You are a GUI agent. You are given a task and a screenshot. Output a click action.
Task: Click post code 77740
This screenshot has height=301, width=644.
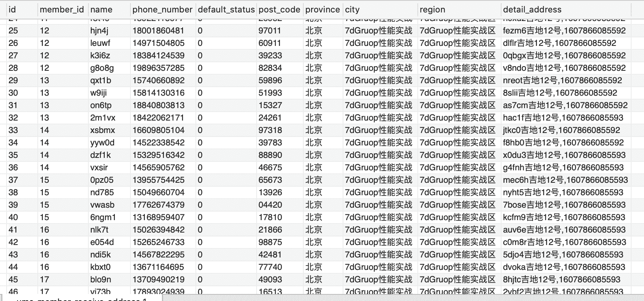tap(270, 267)
